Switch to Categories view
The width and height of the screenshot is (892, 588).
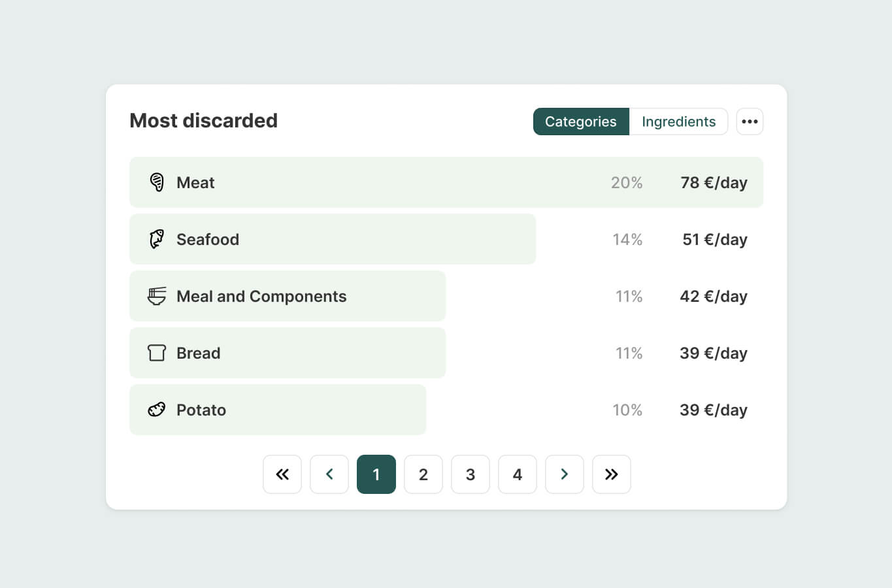pyautogui.click(x=580, y=122)
